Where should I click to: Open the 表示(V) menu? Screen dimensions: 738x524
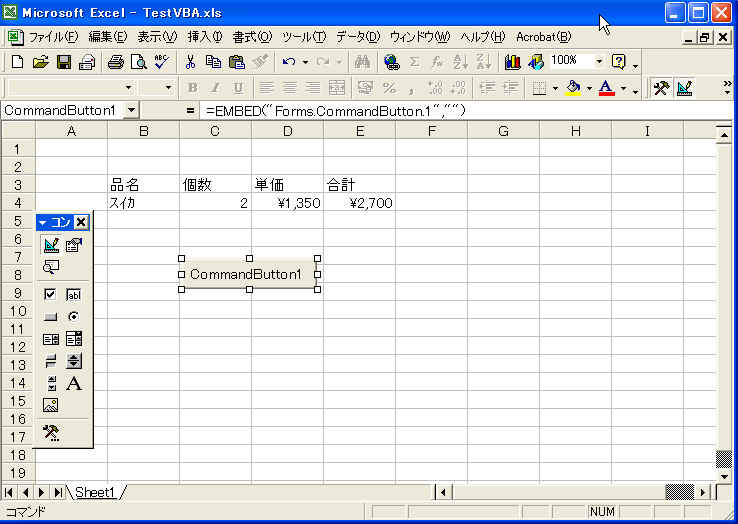pyautogui.click(x=157, y=37)
